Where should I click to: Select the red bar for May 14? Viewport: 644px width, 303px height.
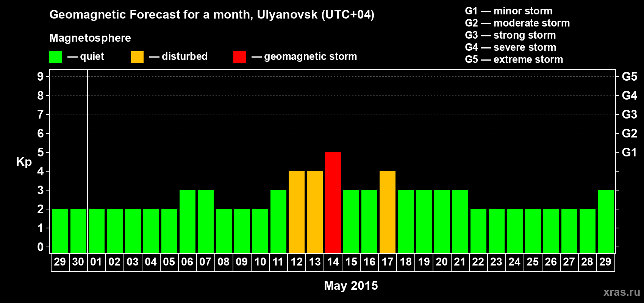333,202
